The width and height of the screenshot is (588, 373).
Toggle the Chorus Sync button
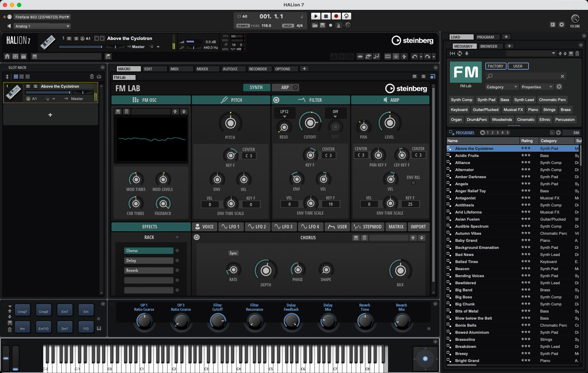[233, 253]
